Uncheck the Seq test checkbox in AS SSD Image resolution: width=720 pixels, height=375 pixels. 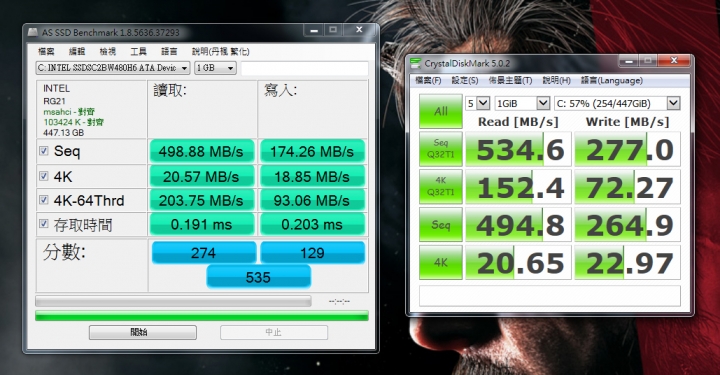44,151
